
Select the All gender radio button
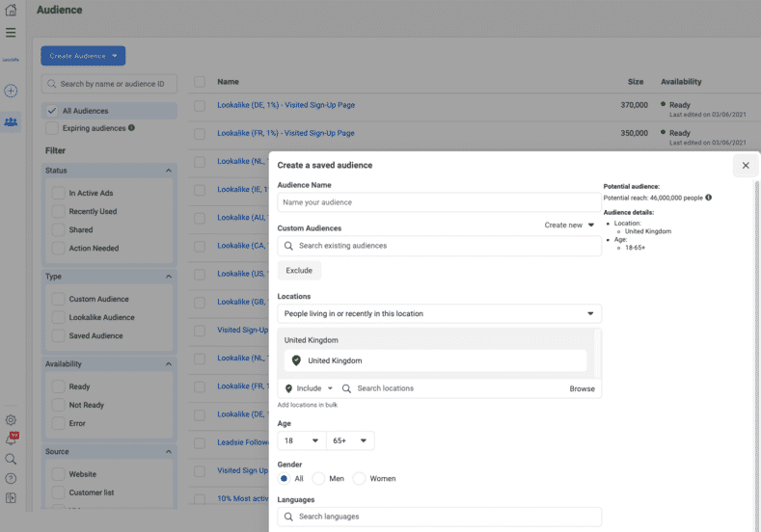click(284, 479)
